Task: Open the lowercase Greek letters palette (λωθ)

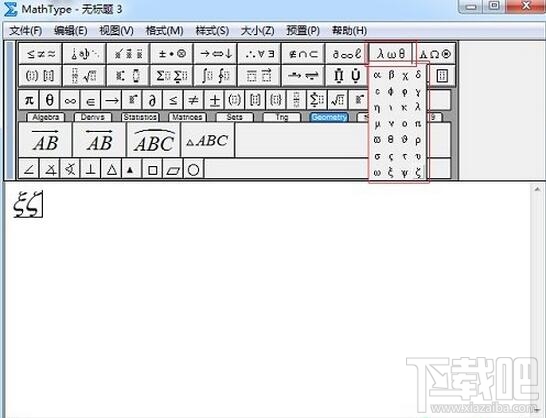Action: [390, 54]
